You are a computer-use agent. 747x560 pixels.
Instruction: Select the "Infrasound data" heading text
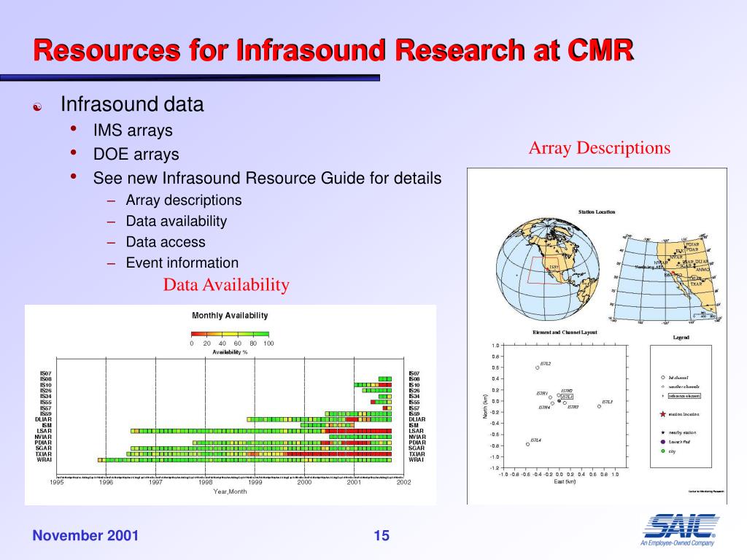[x=132, y=104]
